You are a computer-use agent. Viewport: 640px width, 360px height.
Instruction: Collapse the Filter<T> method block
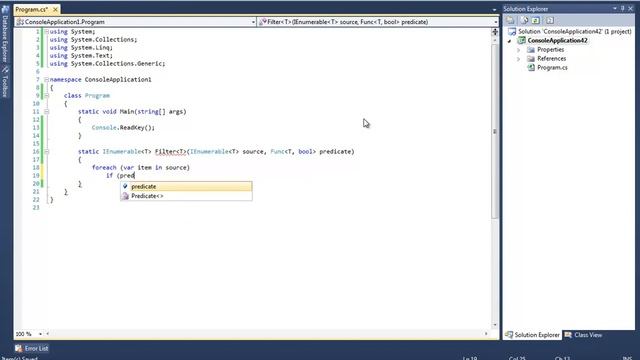point(46,151)
